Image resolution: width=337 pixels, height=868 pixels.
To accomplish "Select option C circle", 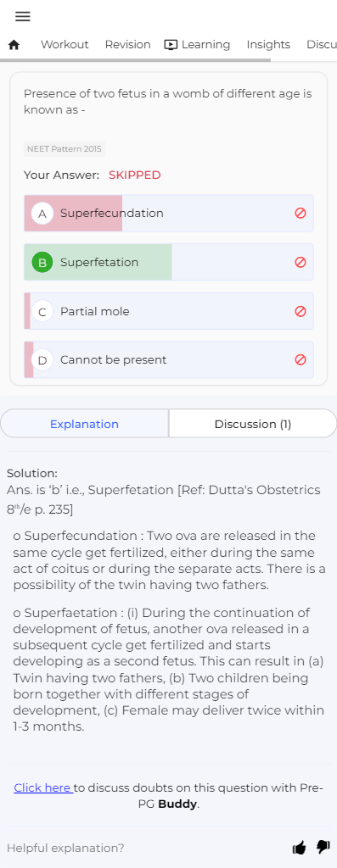I will click(42, 311).
